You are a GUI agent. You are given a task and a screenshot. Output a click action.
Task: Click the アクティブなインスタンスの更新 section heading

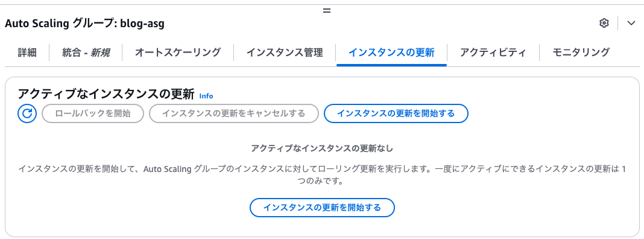click(x=106, y=94)
